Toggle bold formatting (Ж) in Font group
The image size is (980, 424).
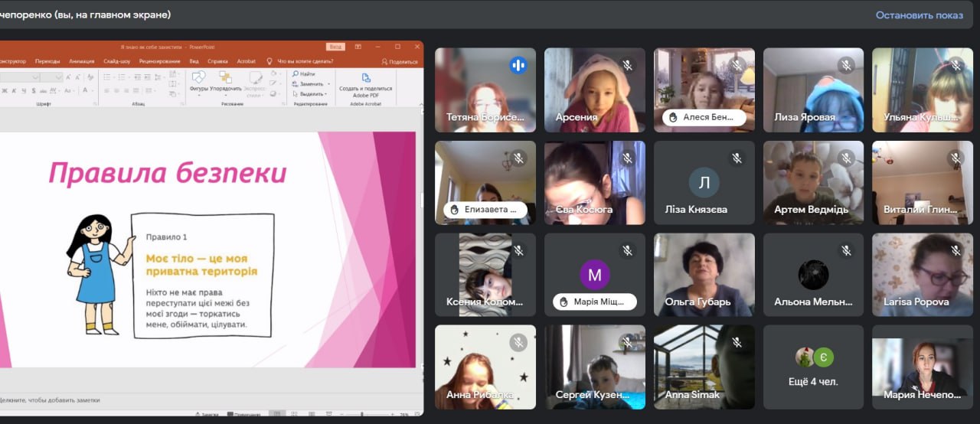(x=3, y=91)
